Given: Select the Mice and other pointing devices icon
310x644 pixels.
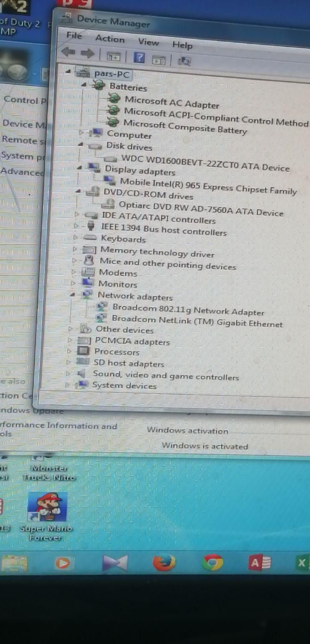Looking at the screenshot, I should coord(89,260).
